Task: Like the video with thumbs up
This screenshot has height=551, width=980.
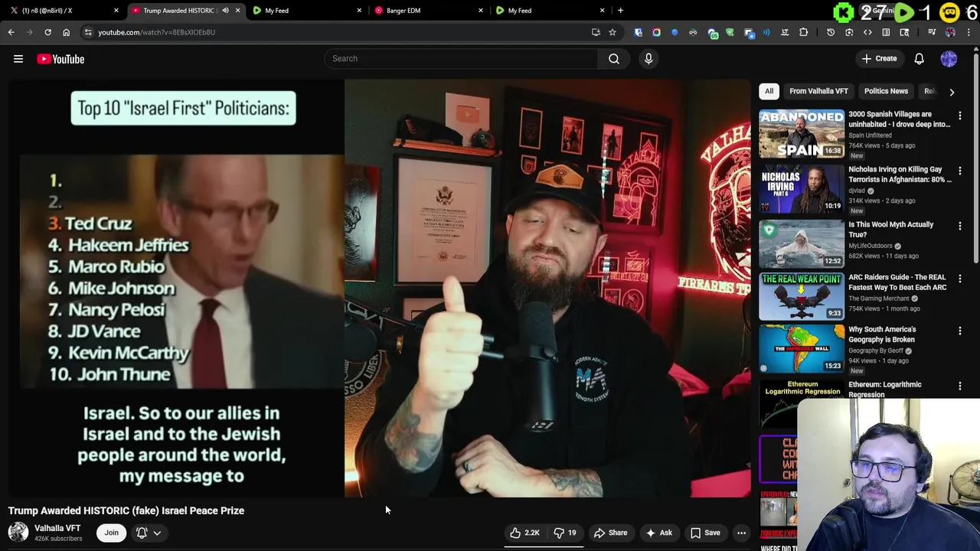Action: click(524, 533)
